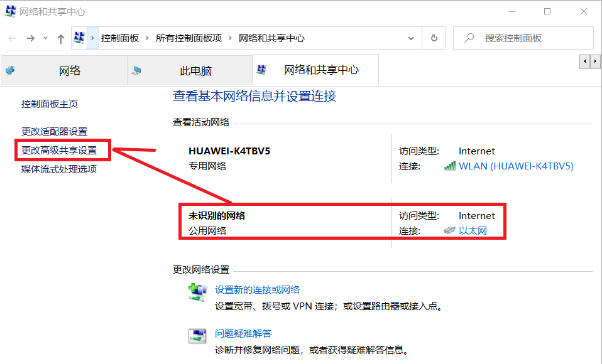Click the new connection setup icon
The width and height of the screenshot is (602, 364).
pyautogui.click(x=198, y=292)
